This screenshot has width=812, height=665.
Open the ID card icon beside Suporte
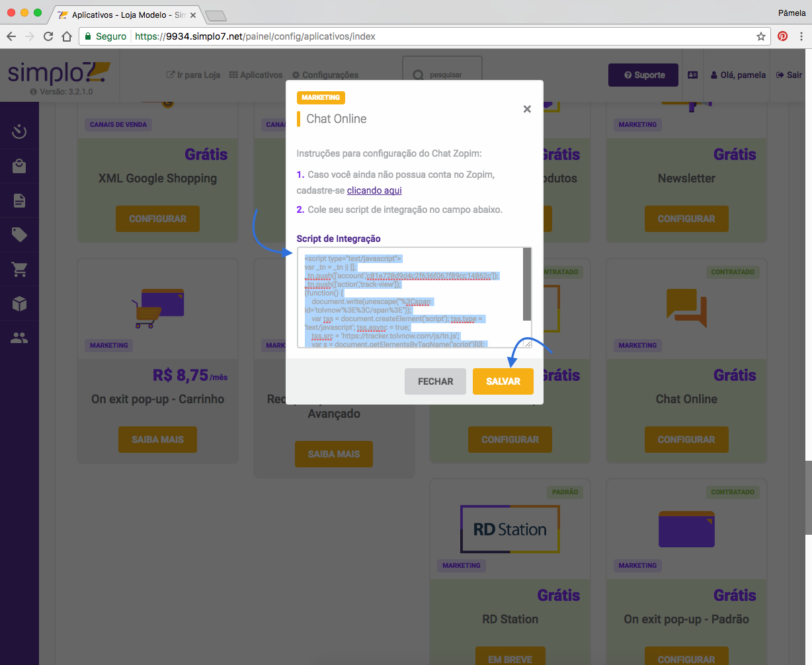point(693,75)
